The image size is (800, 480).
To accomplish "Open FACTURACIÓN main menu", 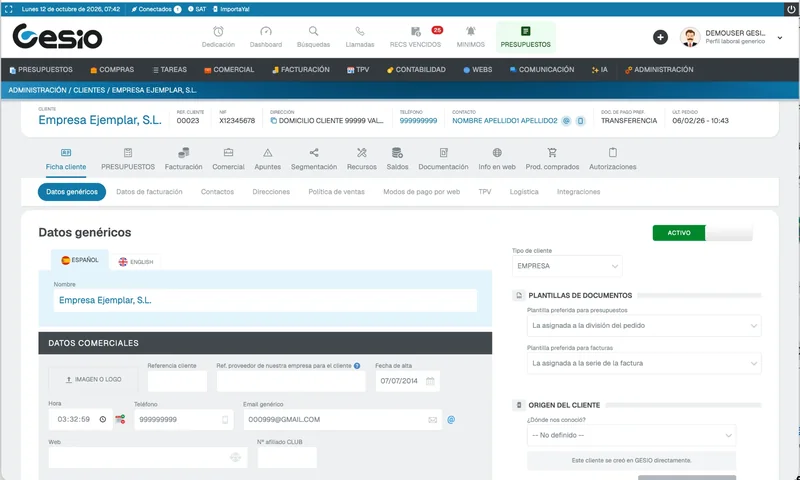I will [x=301, y=69].
